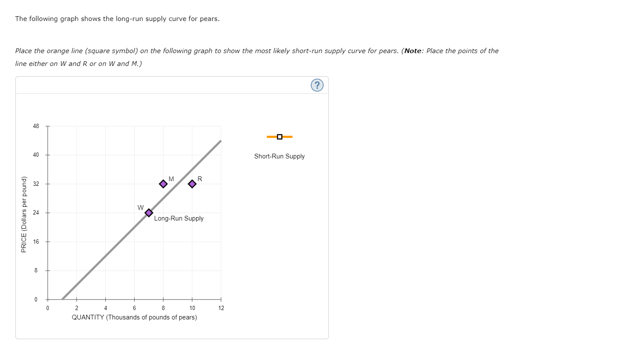Click the 0 origin label on quantity axis
This screenshot has height=346, width=644.
48,308
